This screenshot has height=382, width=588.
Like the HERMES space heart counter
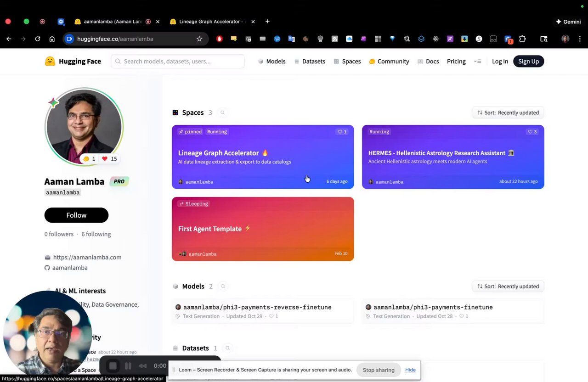tap(532, 132)
